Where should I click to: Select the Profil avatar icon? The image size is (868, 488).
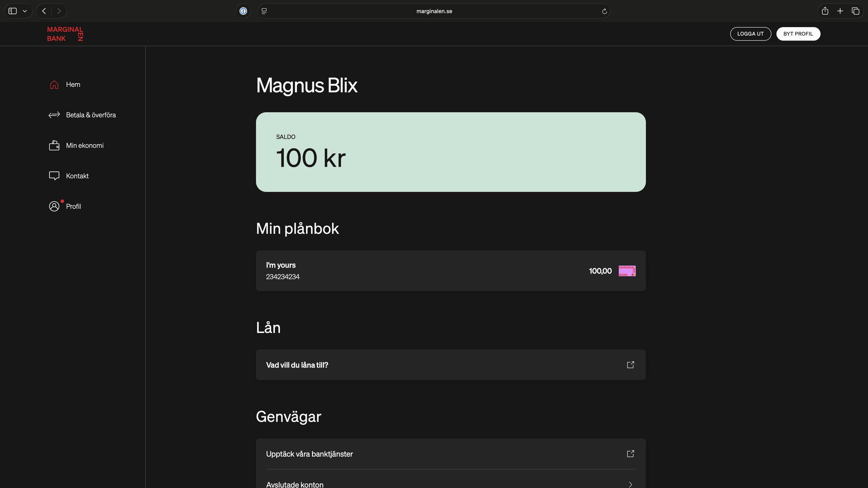(x=54, y=206)
